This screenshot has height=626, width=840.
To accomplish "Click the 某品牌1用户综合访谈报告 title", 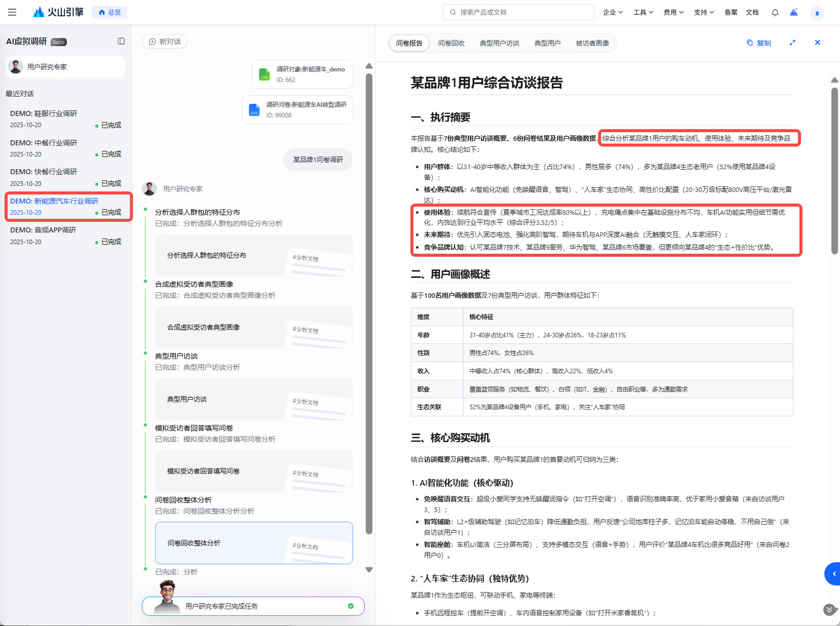I will (x=487, y=83).
